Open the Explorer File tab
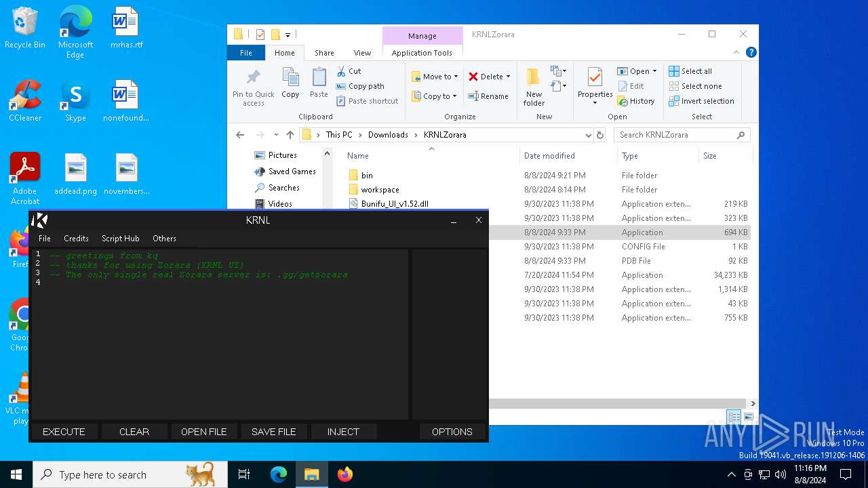Screen dimensions: 868x488 (x=246, y=53)
